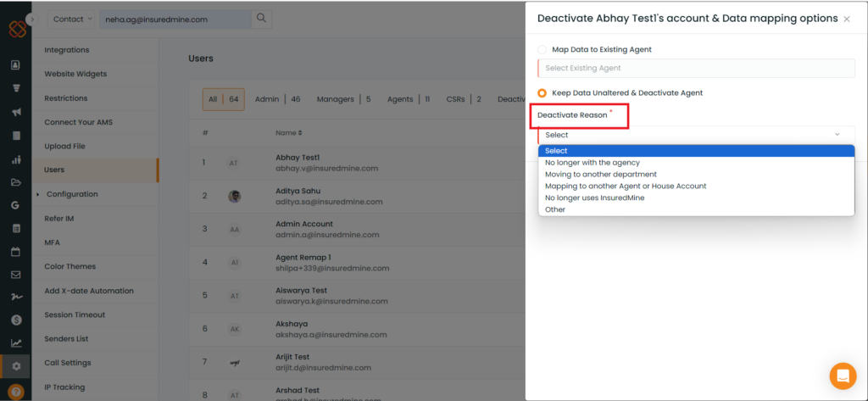Open the orange help question mark icon

pyautogui.click(x=16, y=392)
